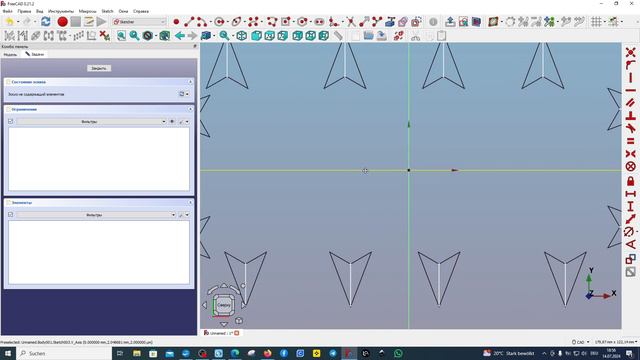Select the Create slot tool
The width and height of the screenshot is (640, 360).
click(319, 22)
